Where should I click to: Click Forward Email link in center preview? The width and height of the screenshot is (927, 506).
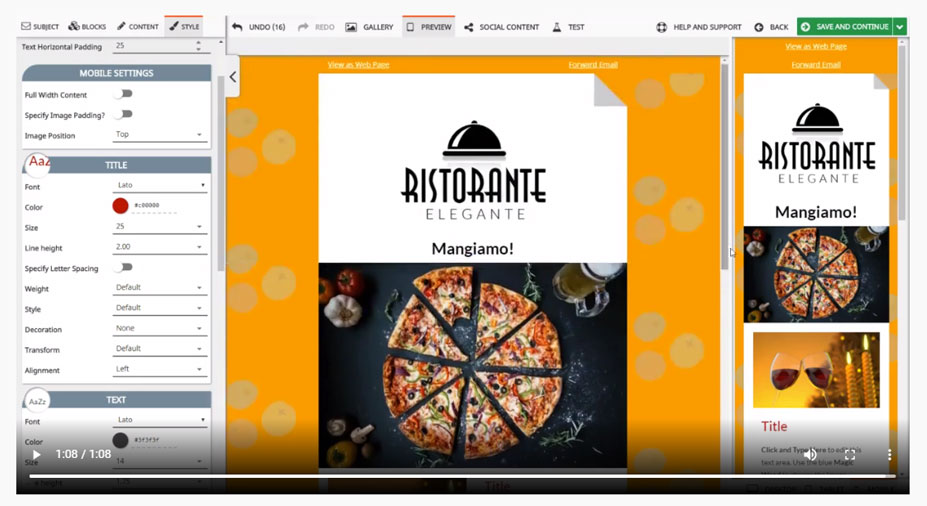[x=593, y=64]
